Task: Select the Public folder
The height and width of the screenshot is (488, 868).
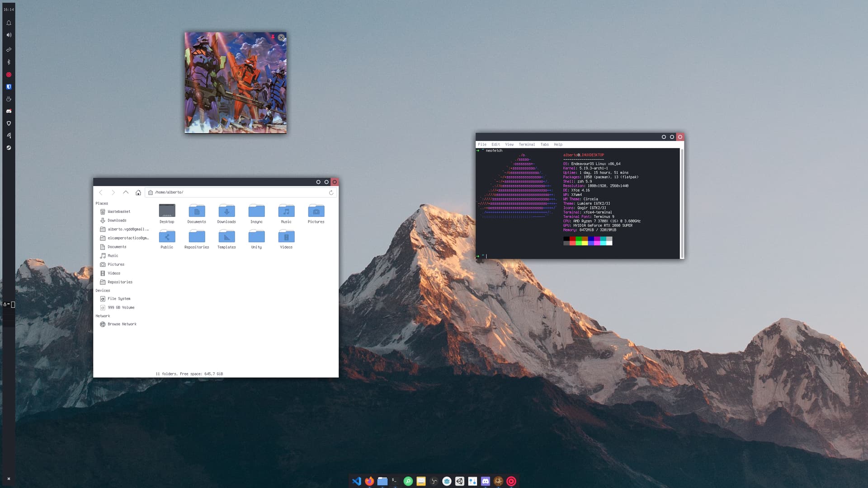Action: [167, 239]
